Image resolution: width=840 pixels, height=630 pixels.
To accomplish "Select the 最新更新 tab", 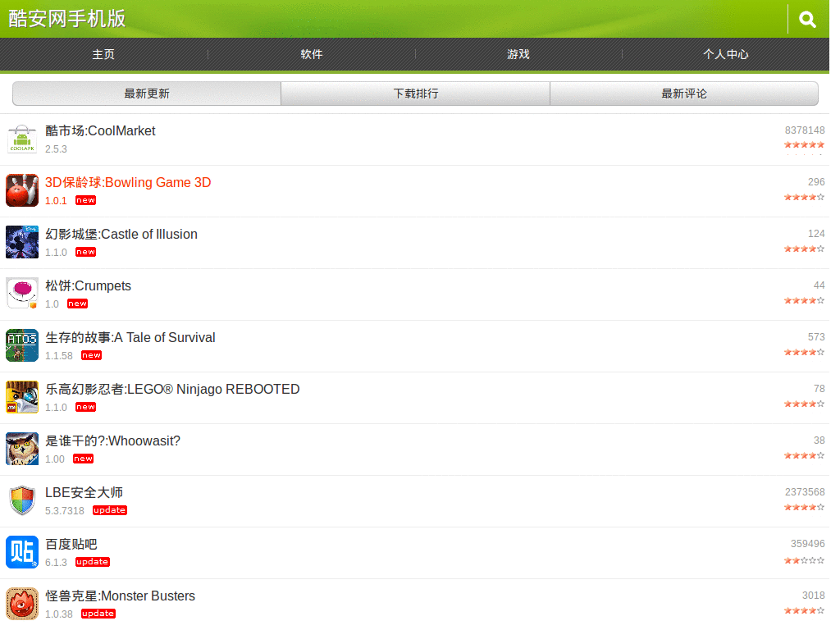I will (147, 94).
